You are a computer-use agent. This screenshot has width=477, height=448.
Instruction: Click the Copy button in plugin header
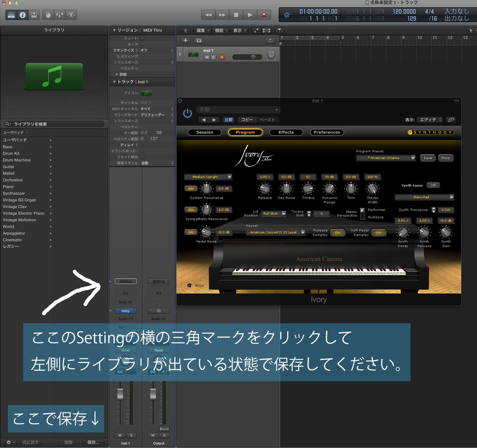click(x=247, y=119)
